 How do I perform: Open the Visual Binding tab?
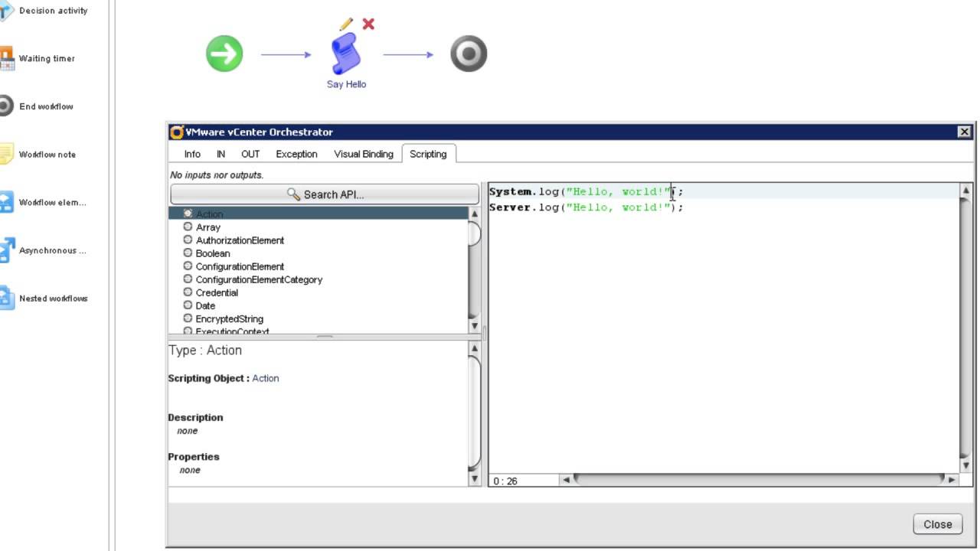pyautogui.click(x=364, y=154)
